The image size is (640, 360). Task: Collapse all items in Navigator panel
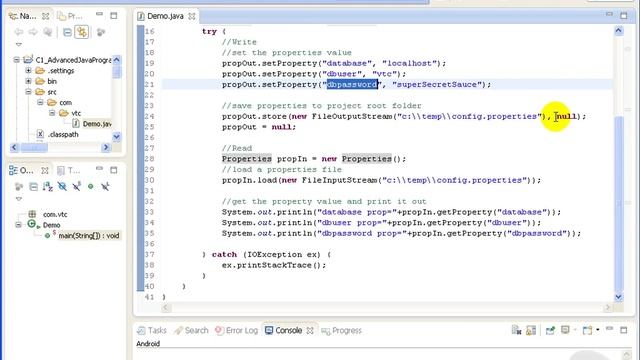click(67, 32)
